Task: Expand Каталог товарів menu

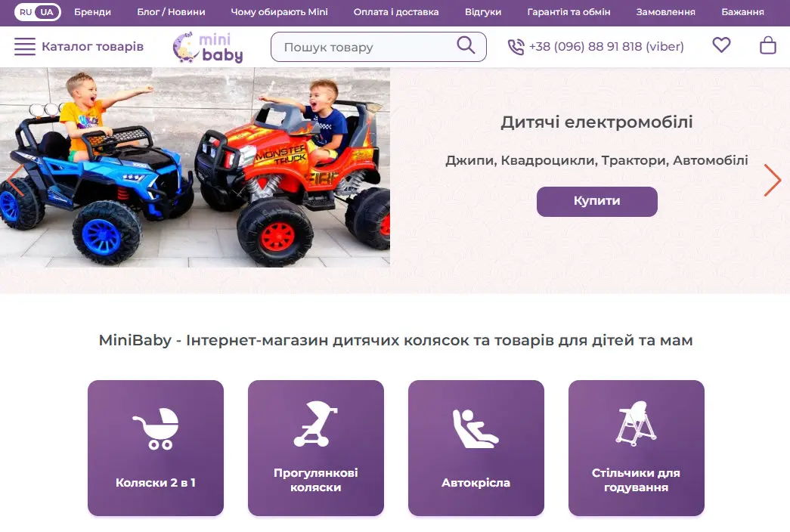Action: click(92, 47)
